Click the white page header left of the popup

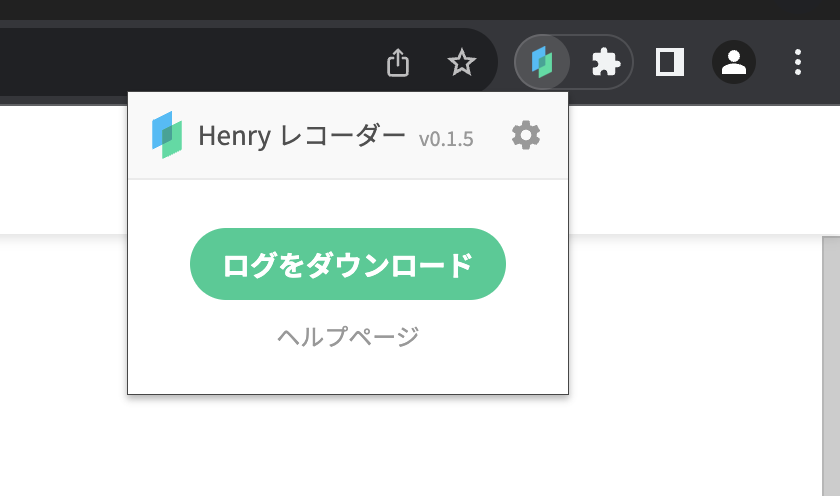tap(60, 170)
